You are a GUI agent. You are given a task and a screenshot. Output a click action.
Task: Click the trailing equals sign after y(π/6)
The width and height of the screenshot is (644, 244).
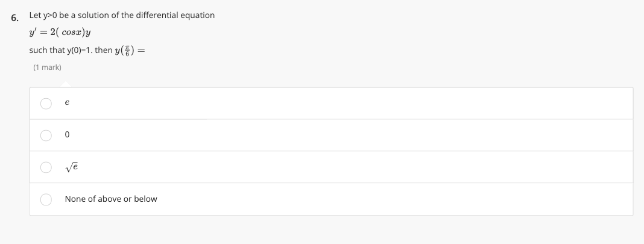pyautogui.click(x=141, y=50)
